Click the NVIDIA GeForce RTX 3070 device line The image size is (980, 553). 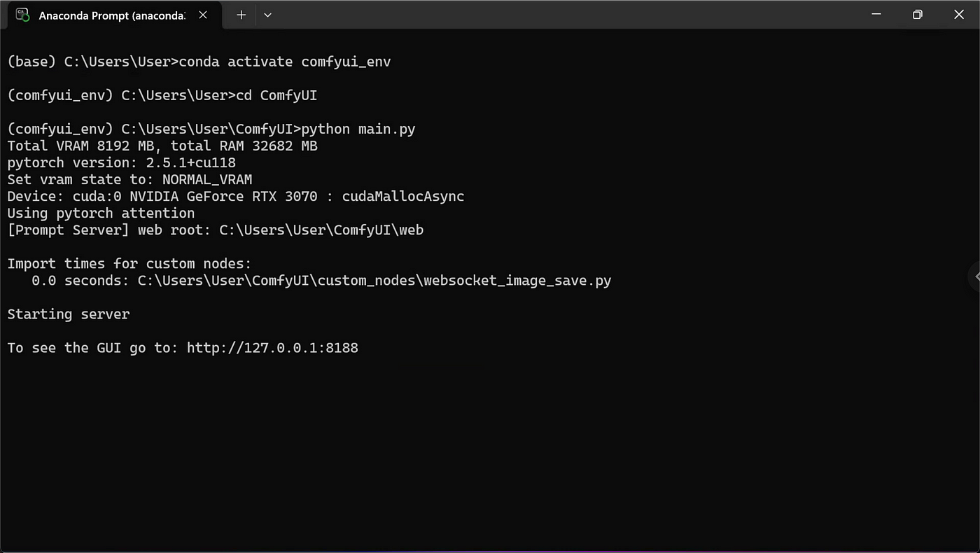click(x=236, y=196)
